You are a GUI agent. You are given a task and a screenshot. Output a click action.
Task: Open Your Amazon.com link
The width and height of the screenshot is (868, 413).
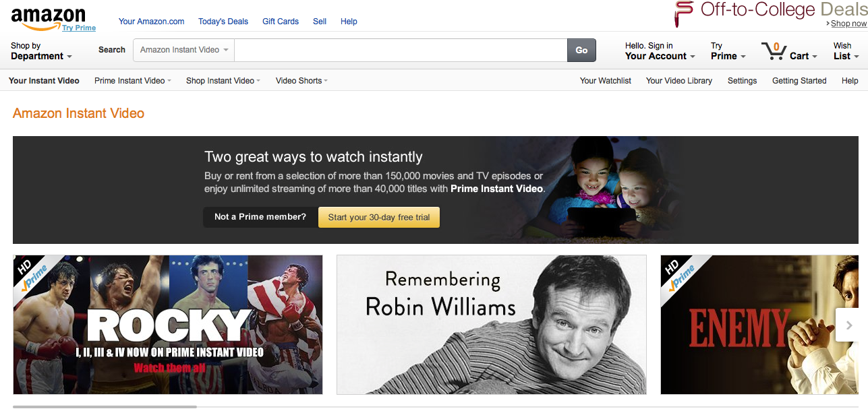tap(151, 22)
